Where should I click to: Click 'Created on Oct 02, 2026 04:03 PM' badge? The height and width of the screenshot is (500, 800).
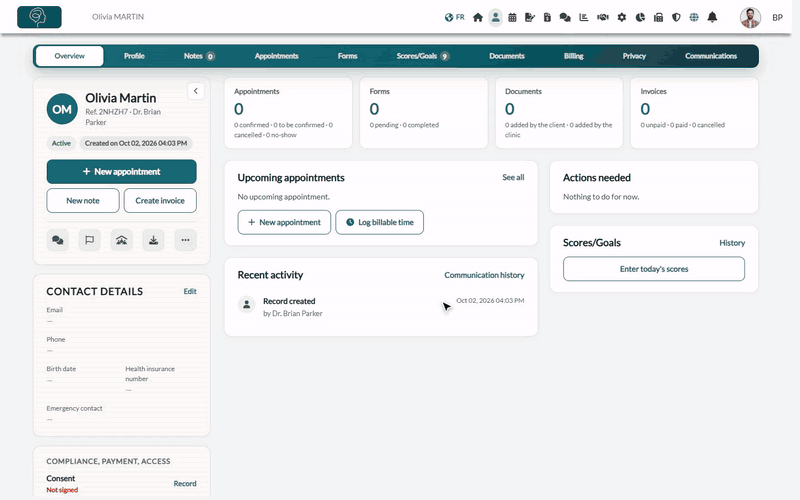coord(136,143)
